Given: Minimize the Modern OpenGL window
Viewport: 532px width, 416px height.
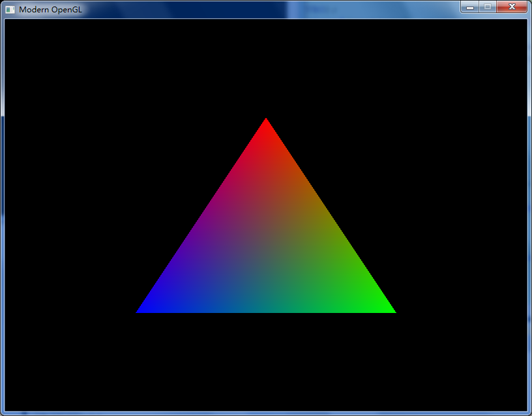Looking at the screenshot, I should click(x=470, y=7).
